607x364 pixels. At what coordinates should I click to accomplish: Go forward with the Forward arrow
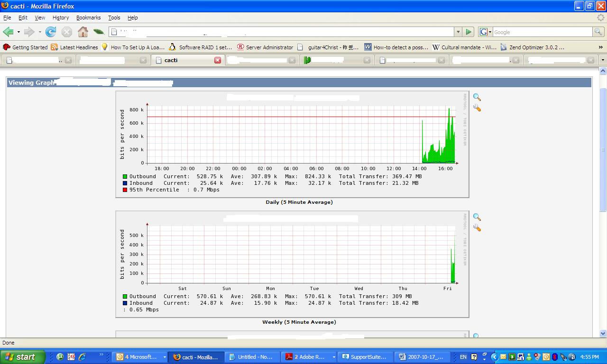pos(29,32)
